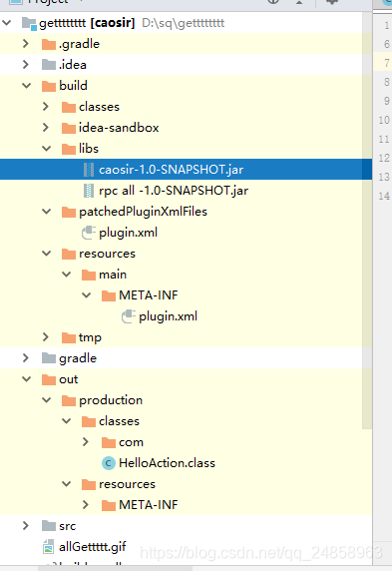
Task: Click the caosir-1.0-SNAPSHOT.jar archive icon
Action: [x=89, y=170]
